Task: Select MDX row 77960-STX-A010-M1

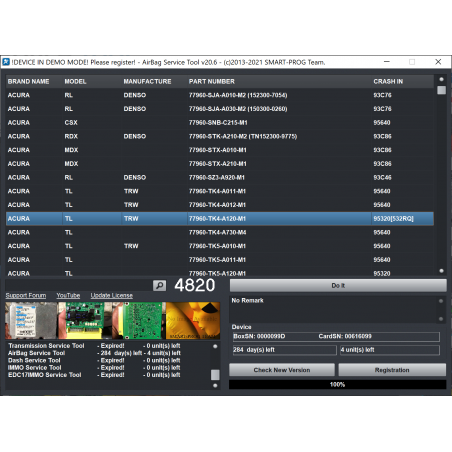Action: [220, 150]
